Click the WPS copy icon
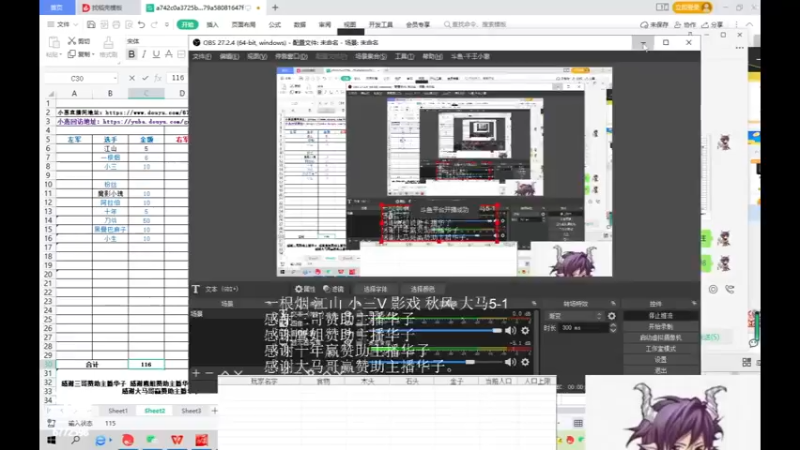The image size is (800, 450). (x=72, y=54)
